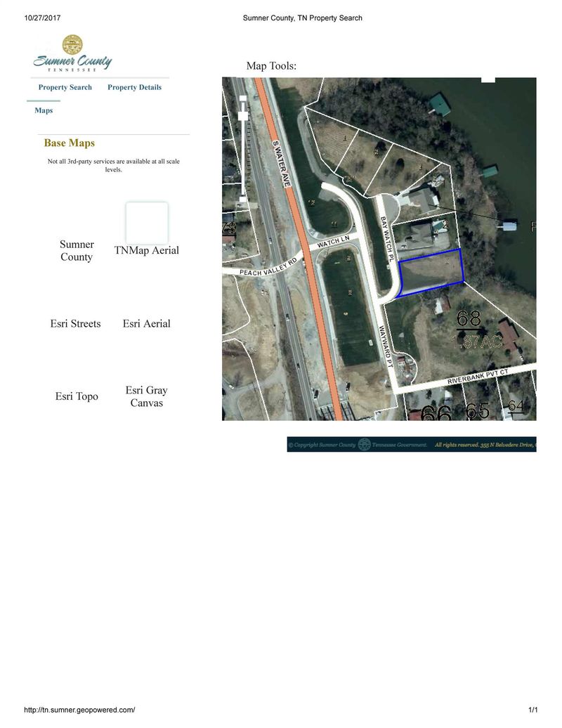The image size is (562, 728).
Task: Select the Maps tab
Action: [44, 110]
